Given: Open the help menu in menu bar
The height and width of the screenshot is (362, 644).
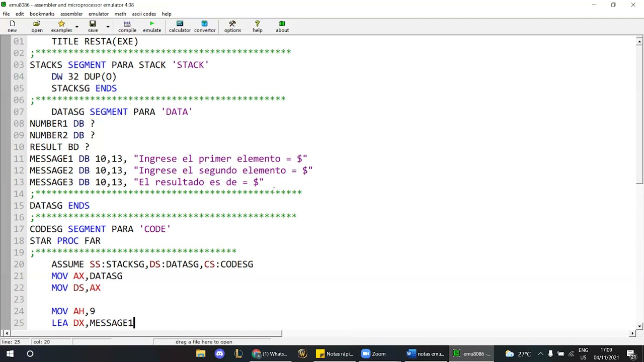Looking at the screenshot, I should click(x=167, y=14).
